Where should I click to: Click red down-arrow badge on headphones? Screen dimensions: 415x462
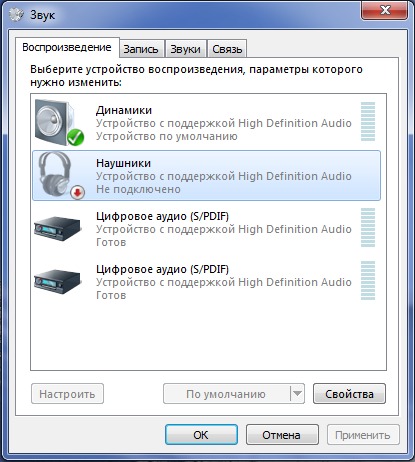click(77, 192)
